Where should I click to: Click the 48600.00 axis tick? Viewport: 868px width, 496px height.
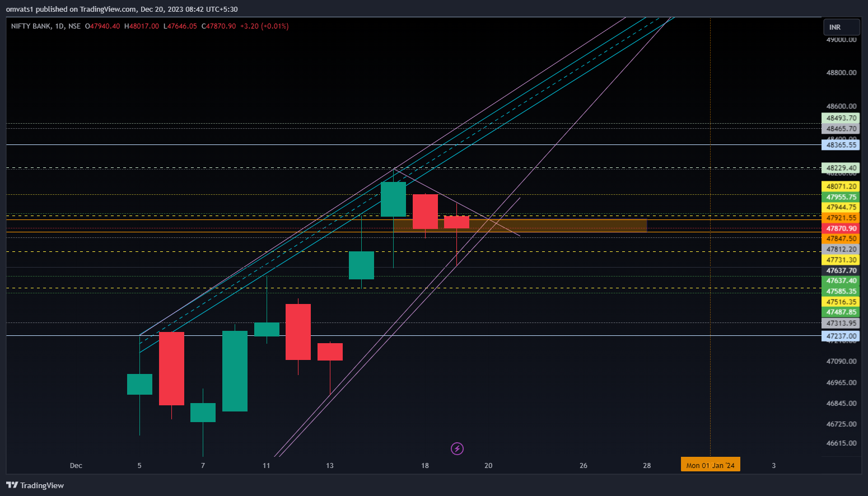click(841, 106)
